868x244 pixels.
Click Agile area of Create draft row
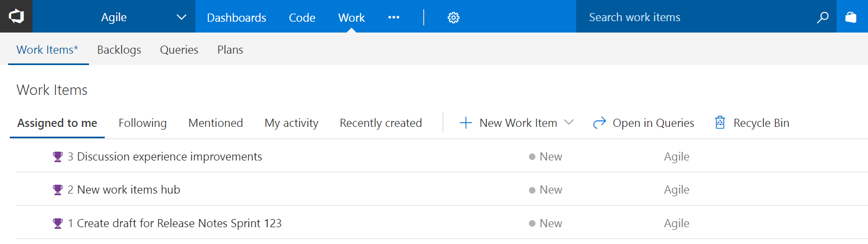[676, 223]
